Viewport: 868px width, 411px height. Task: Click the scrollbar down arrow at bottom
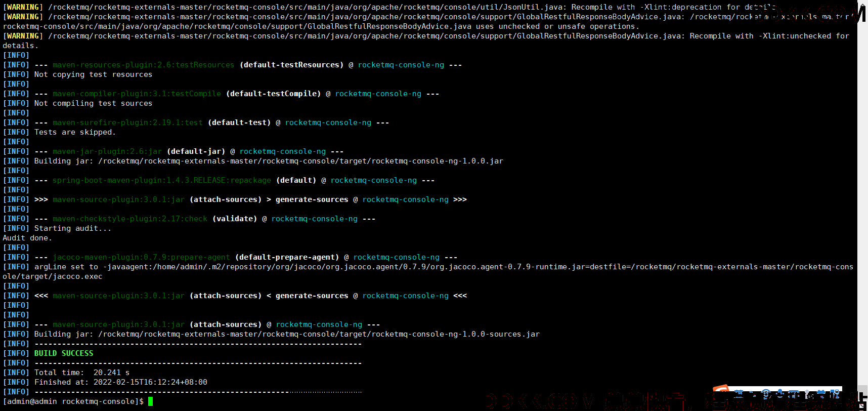click(x=862, y=406)
